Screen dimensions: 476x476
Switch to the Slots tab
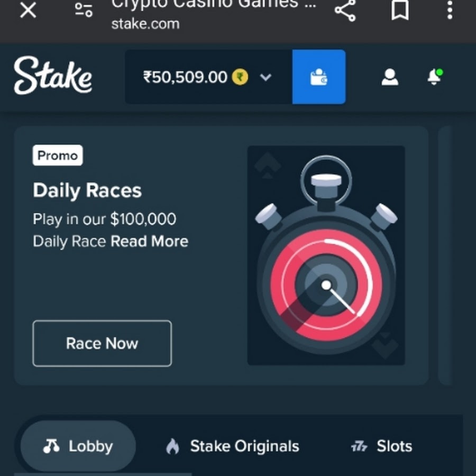pyautogui.click(x=381, y=446)
